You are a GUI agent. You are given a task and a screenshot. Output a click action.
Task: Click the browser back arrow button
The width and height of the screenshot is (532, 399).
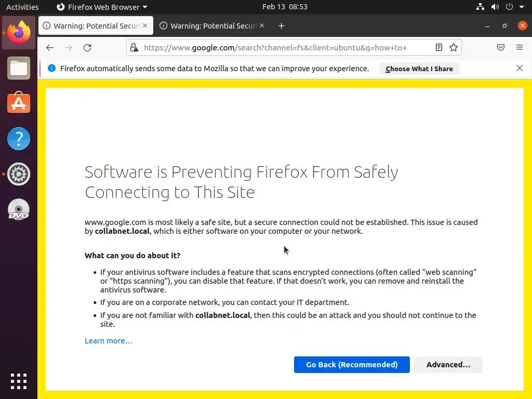point(50,48)
